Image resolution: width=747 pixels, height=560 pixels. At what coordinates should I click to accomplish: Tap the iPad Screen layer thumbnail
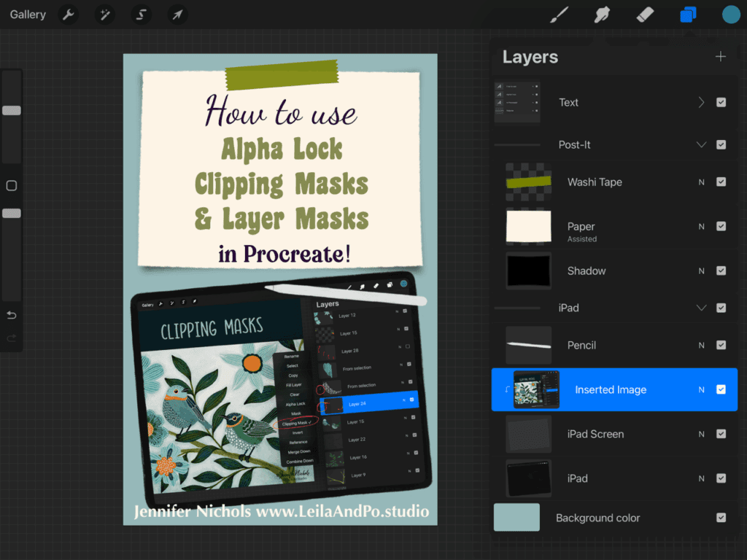(528, 434)
